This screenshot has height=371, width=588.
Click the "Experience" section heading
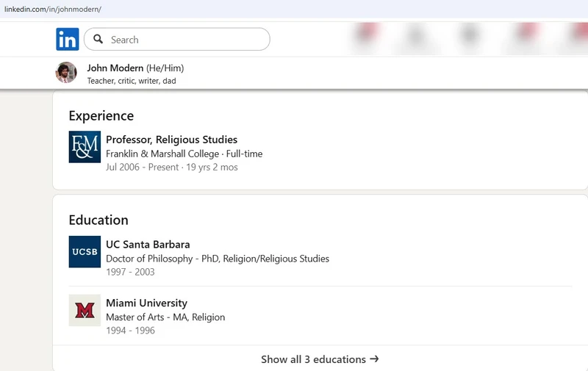pyautogui.click(x=101, y=116)
